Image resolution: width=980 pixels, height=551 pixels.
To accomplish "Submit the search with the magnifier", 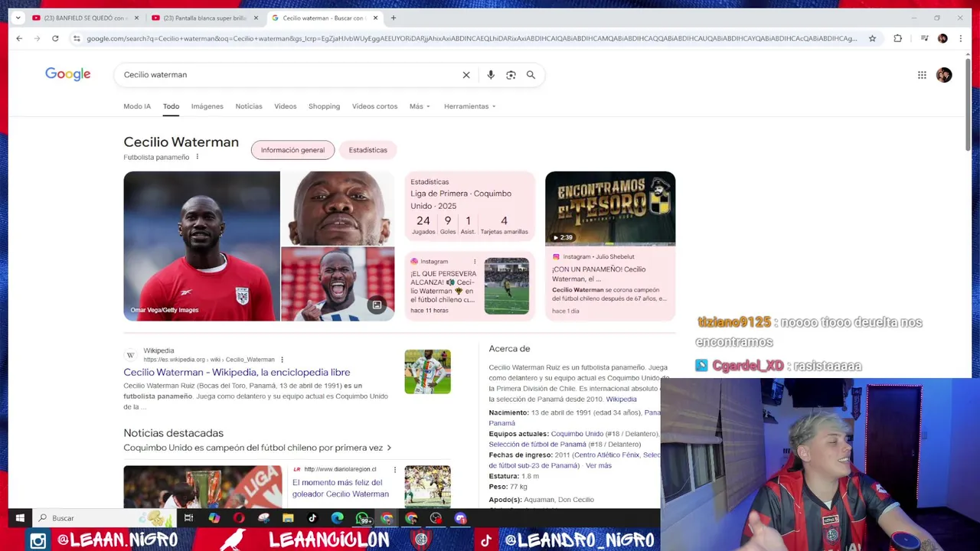I will [x=531, y=75].
